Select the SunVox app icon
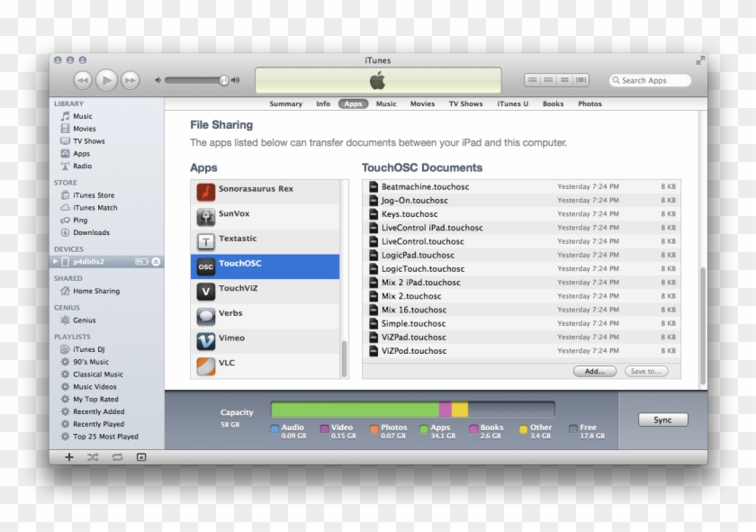756x532 pixels. click(x=205, y=215)
